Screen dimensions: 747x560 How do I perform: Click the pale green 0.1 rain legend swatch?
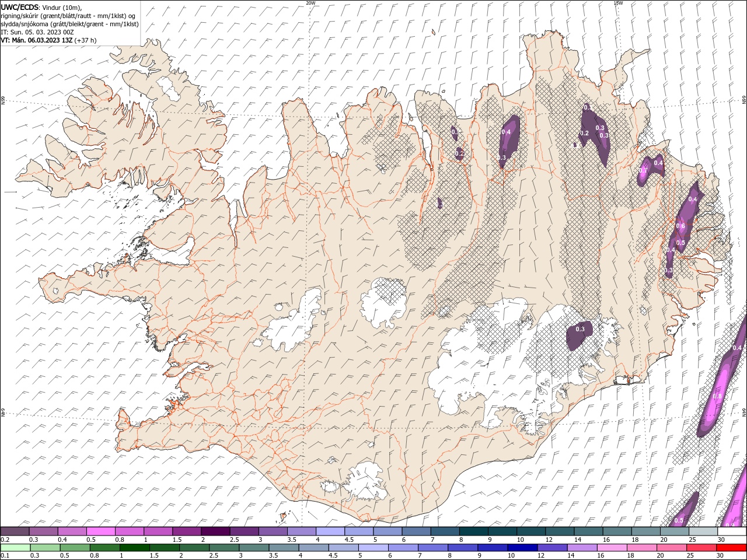tap(15, 548)
